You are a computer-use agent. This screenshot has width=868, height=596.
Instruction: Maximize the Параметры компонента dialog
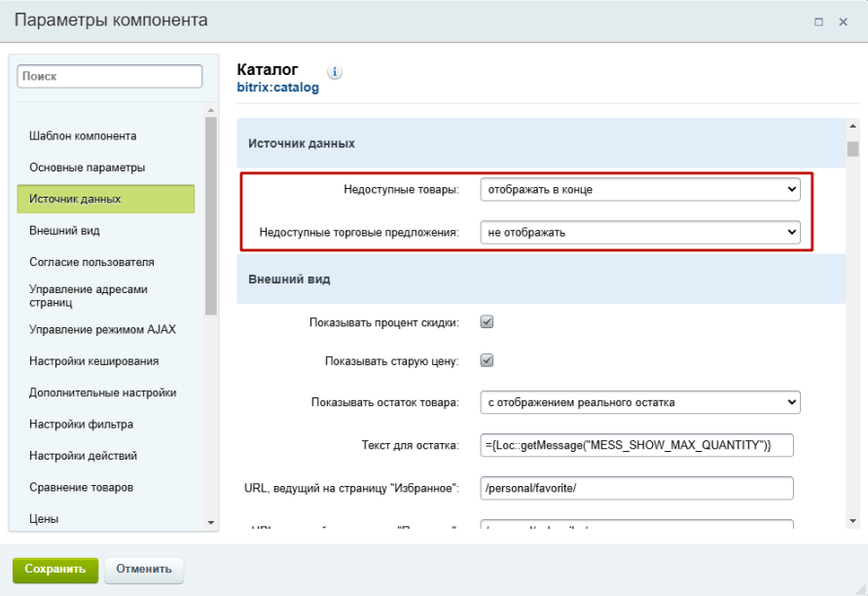click(x=819, y=21)
